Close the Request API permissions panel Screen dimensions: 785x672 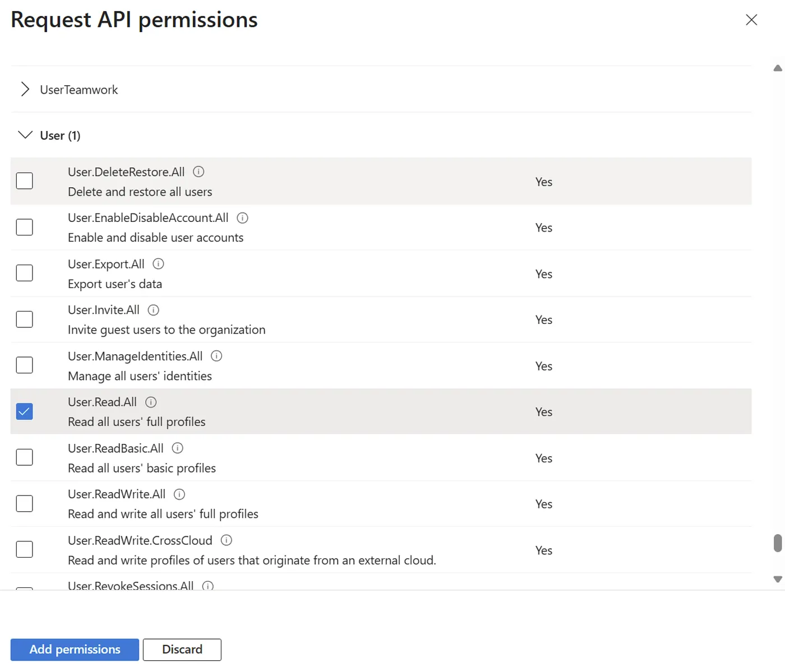[x=751, y=20]
